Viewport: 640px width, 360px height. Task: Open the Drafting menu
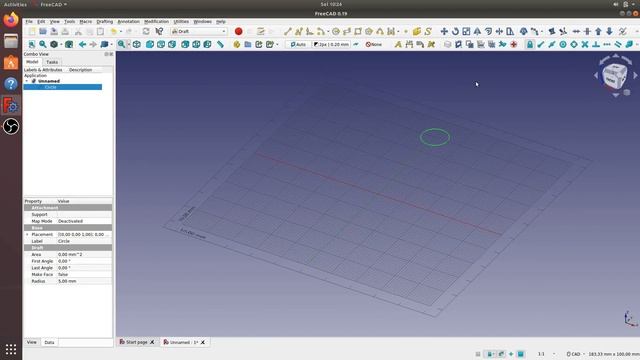104,22
